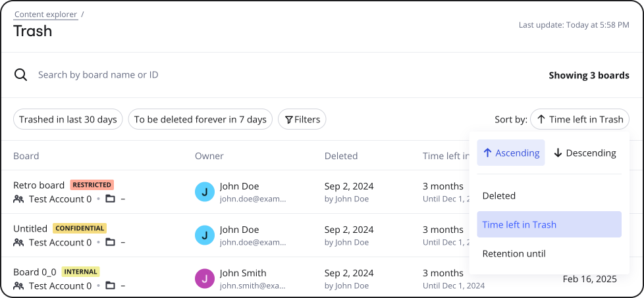Viewport: 644px width, 298px height.
Task: Choose Retention until sort option
Action: click(x=514, y=254)
